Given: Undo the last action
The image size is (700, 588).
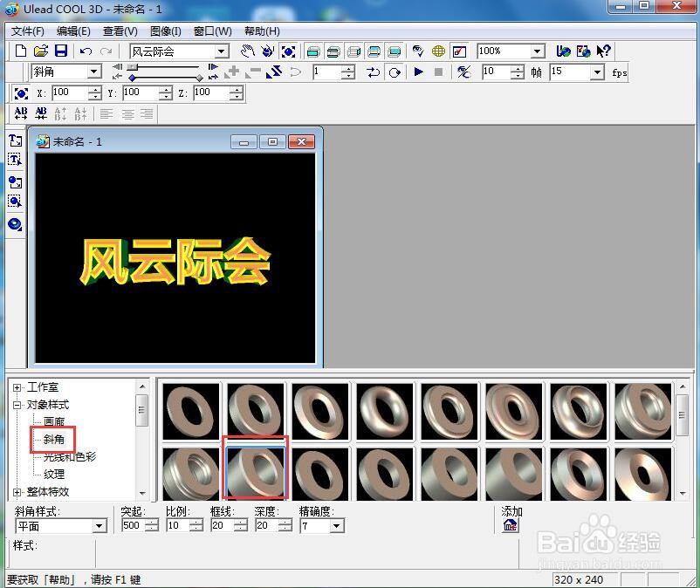Looking at the screenshot, I should point(86,51).
